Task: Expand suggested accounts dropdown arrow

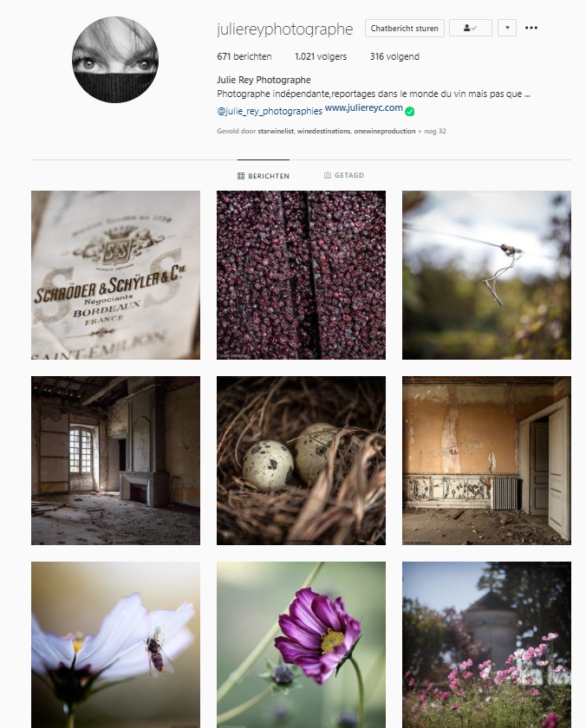Action: pyautogui.click(x=507, y=28)
